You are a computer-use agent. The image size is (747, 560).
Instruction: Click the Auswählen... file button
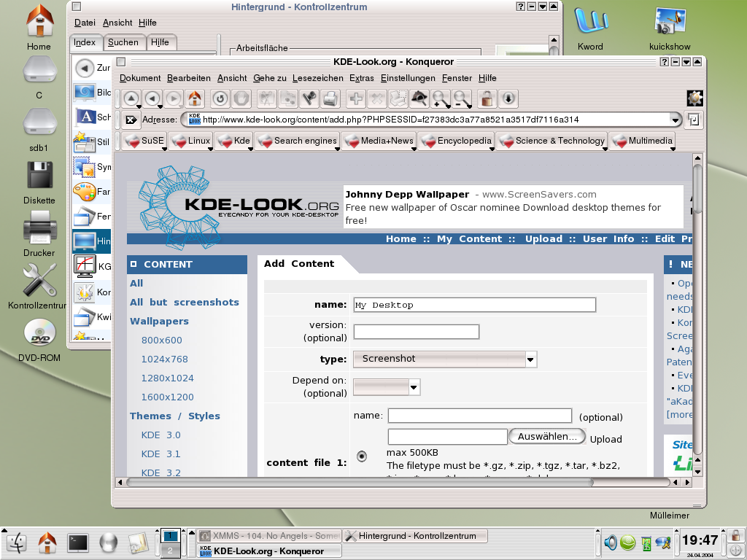point(547,436)
